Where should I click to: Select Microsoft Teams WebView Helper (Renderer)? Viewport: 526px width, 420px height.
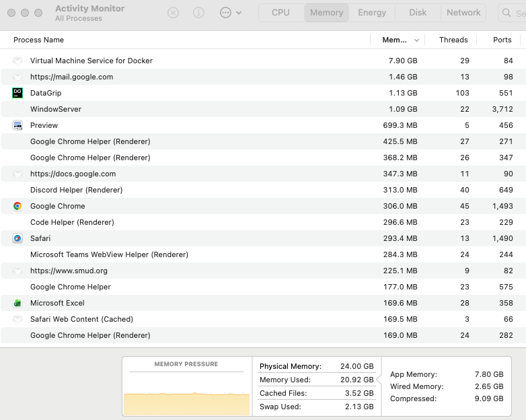pyautogui.click(x=109, y=254)
